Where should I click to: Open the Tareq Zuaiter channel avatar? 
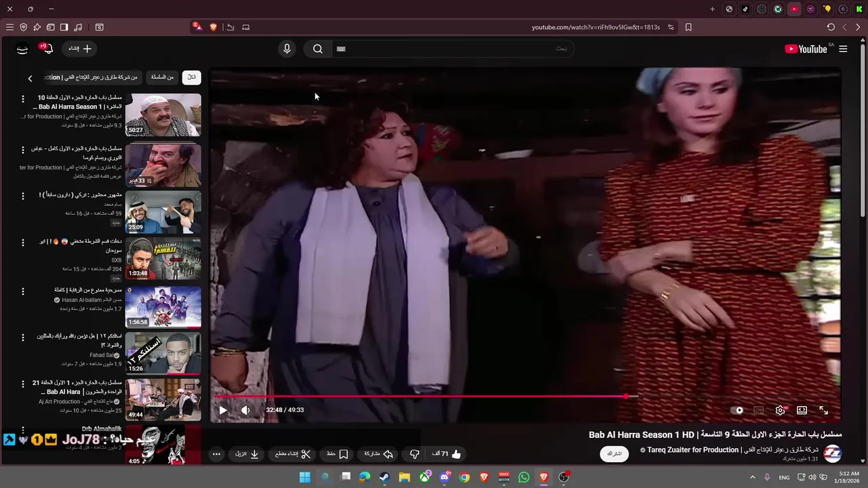(x=832, y=453)
